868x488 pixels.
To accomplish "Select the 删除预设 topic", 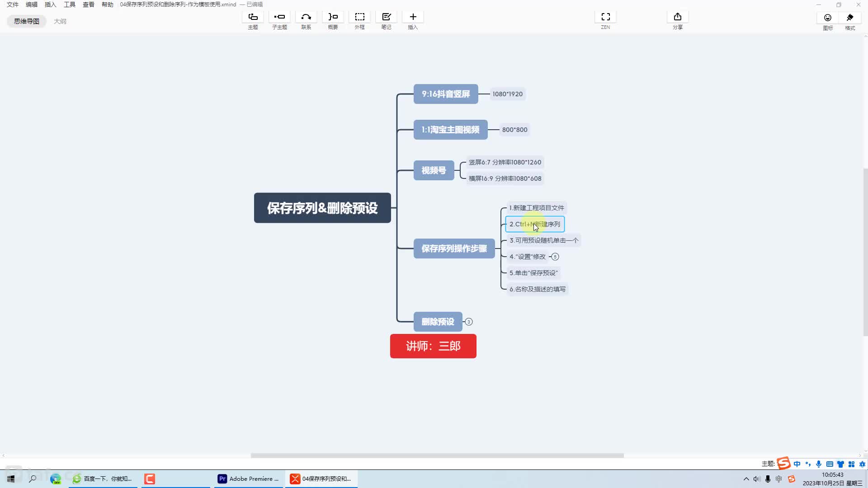I will tap(438, 322).
